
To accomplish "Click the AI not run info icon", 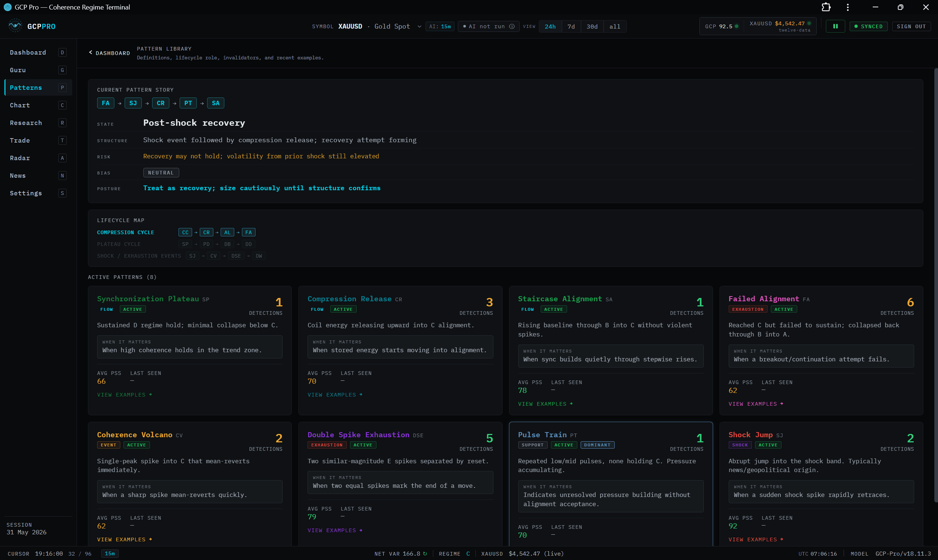I will (x=512, y=26).
